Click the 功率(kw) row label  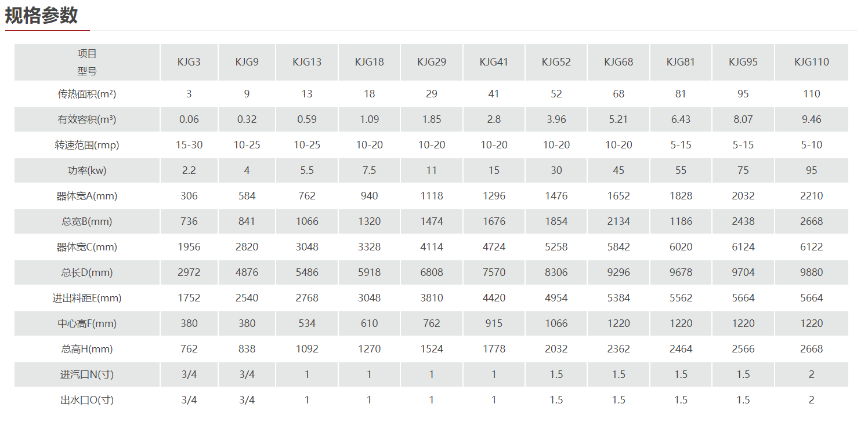click(x=87, y=170)
